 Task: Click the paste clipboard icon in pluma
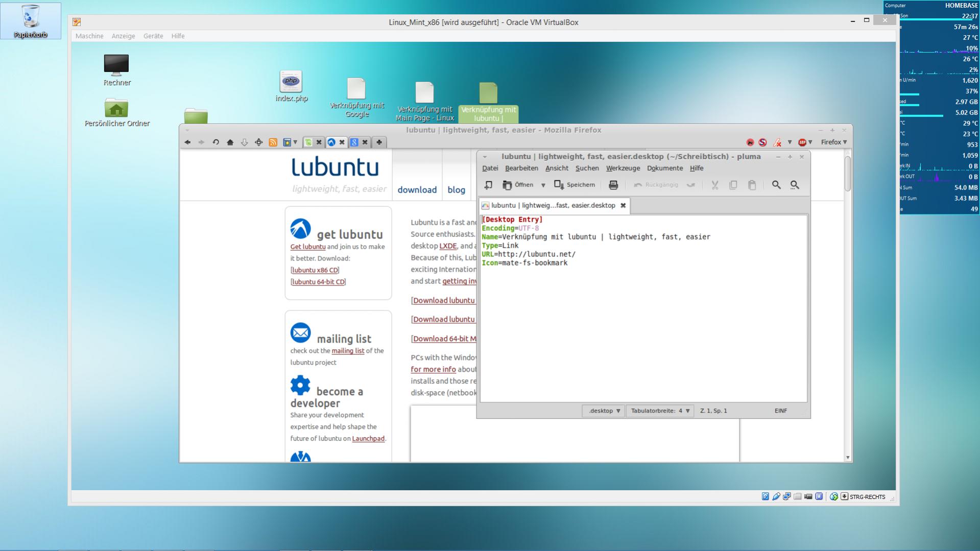pyautogui.click(x=752, y=185)
